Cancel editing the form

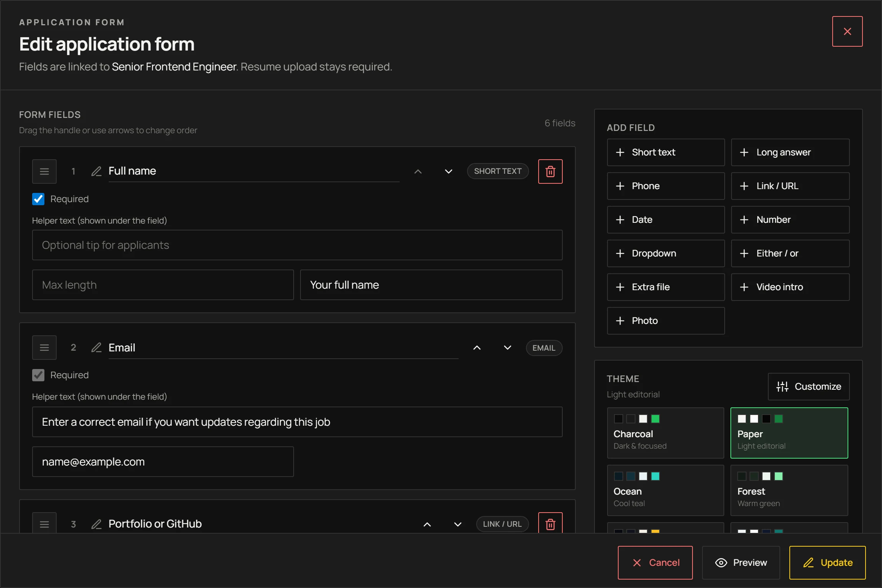tap(655, 563)
